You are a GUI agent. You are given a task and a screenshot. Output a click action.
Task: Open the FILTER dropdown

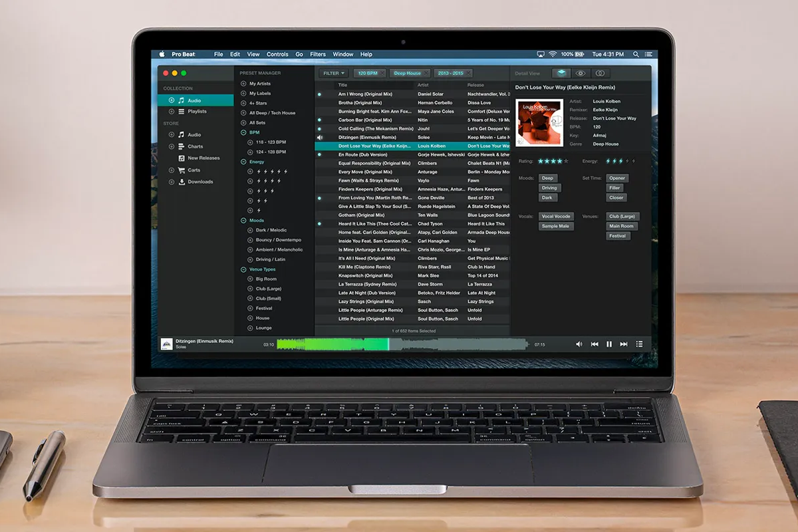pyautogui.click(x=334, y=73)
